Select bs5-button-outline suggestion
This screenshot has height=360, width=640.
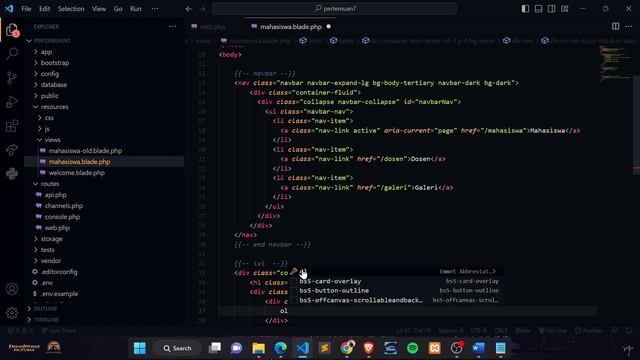(x=396, y=291)
